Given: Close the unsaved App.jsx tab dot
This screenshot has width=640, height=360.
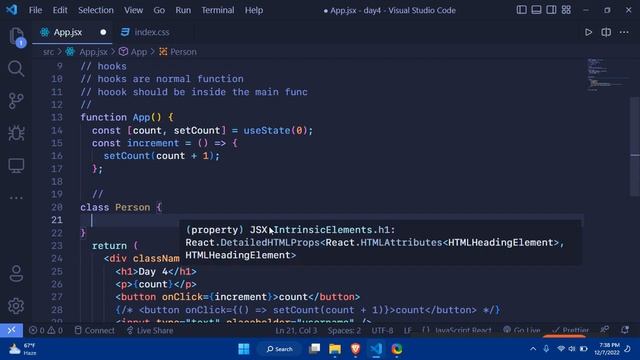Looking at the screenshot, I should [103, 32].
